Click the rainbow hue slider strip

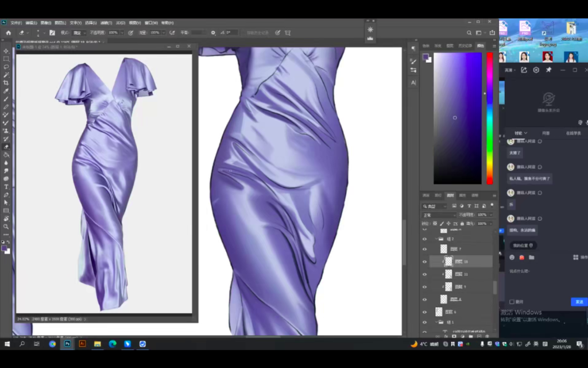[489, 118]
